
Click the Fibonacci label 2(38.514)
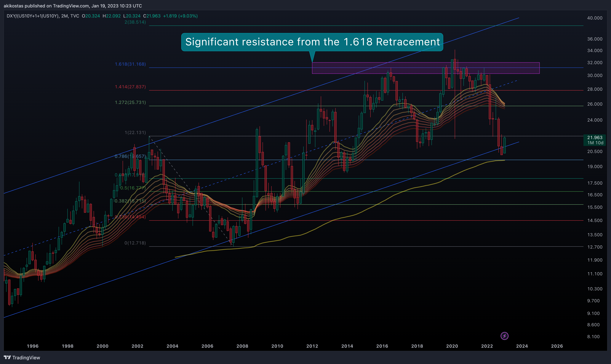click(135, 22)
